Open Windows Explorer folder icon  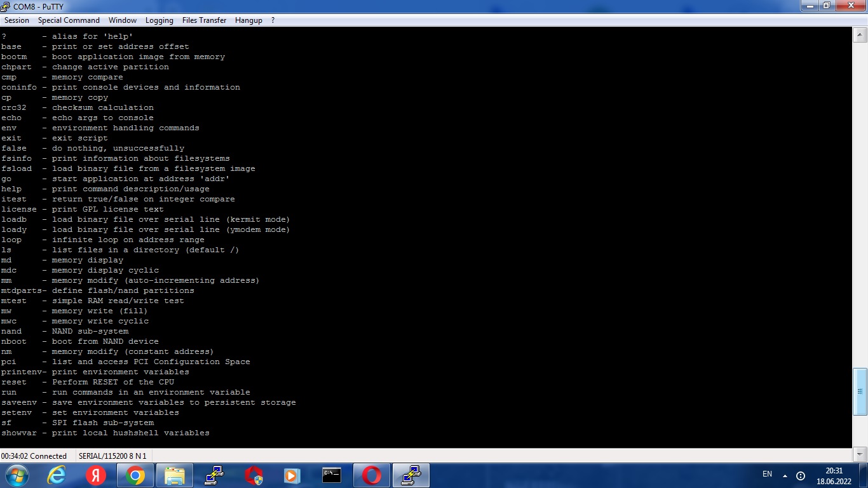pyautogui.click(x=175, y=475)
